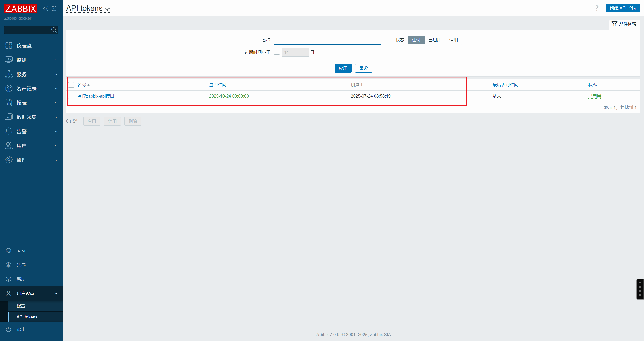Click the 集成 integrations icon
Screen dimensions: 644x341
(8, 265)
